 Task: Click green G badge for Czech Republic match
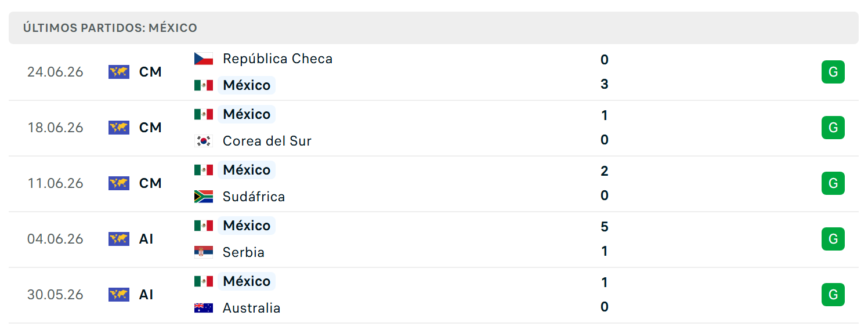coord(833,72)
